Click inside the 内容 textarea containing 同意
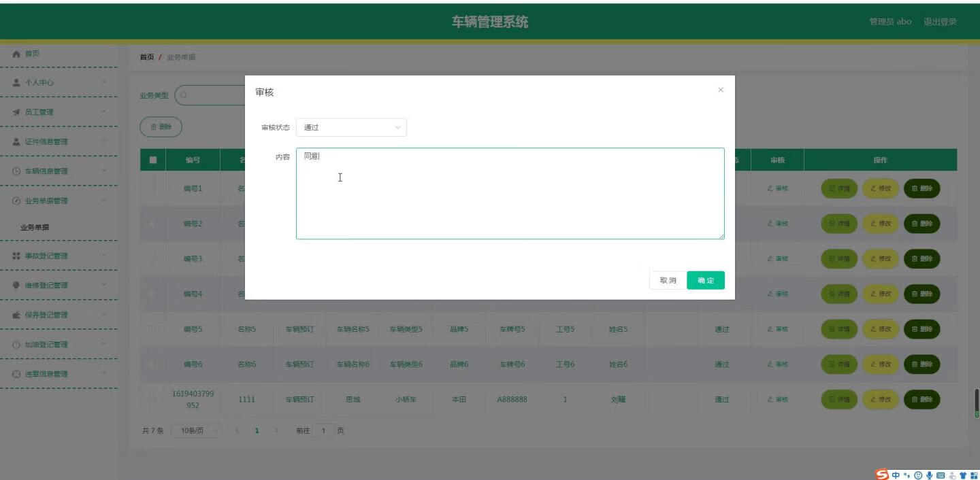This screenshot has width=980, height=480. tap(510, 194)
